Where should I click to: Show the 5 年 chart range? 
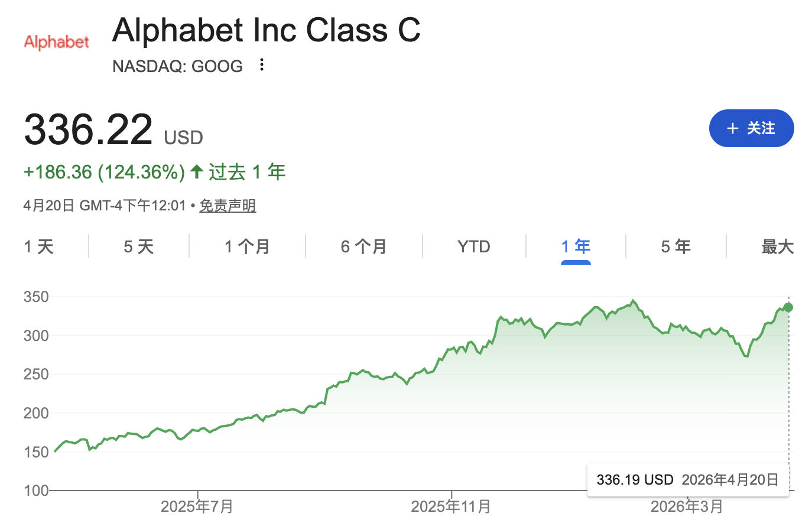pos(675,246)
